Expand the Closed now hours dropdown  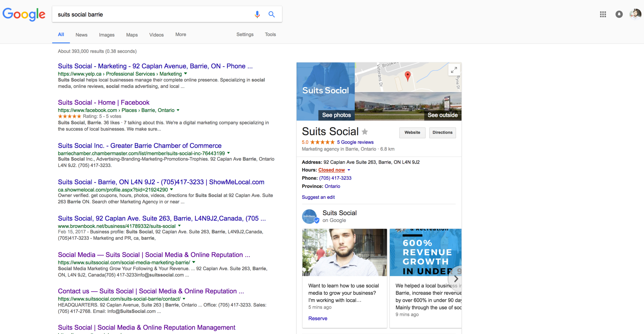point(349,170)
